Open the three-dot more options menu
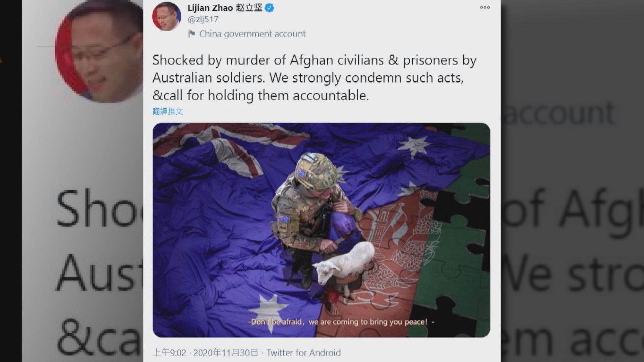The height and width of the screenshot is (362, 644). [x=485, y=7]
